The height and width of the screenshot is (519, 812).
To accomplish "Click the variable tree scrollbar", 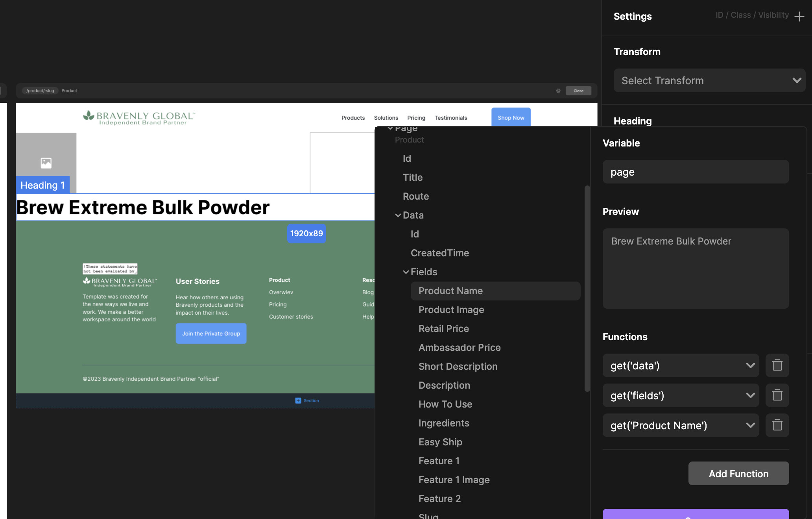I will [x=587, y=288].
